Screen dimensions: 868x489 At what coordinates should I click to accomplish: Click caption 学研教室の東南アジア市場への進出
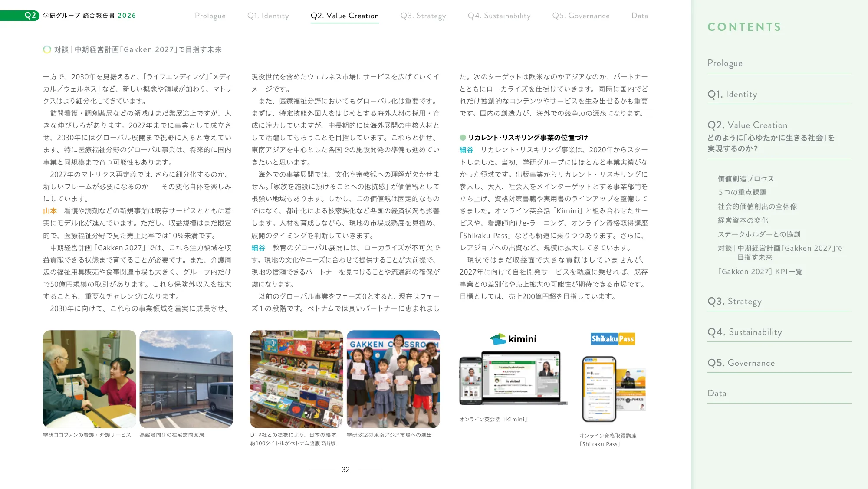point(389,435)
